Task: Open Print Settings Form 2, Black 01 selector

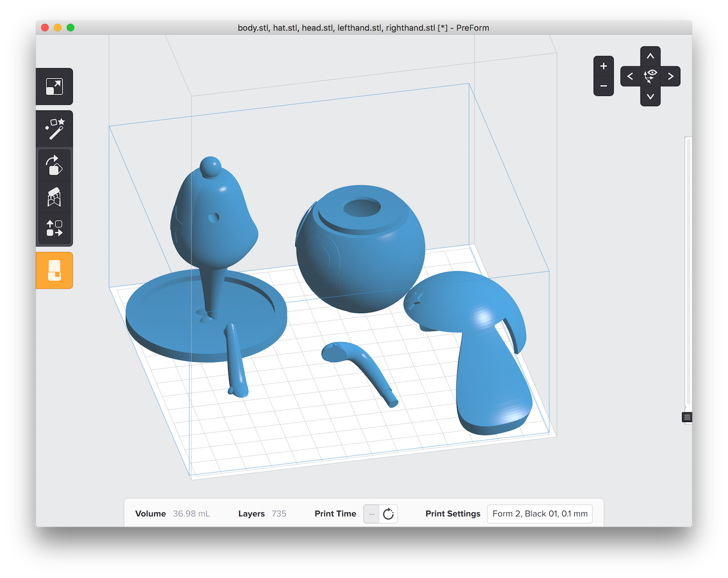Action: (x=540, y=514)
